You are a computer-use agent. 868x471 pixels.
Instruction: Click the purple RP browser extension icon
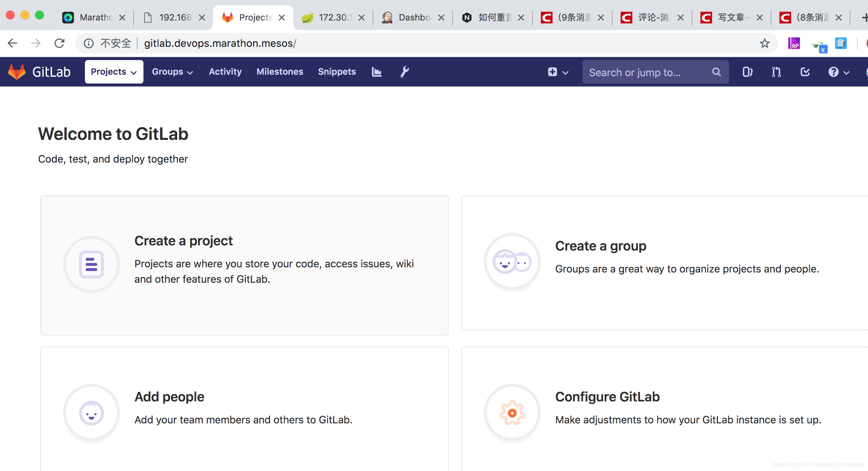(x=794, y=43)
